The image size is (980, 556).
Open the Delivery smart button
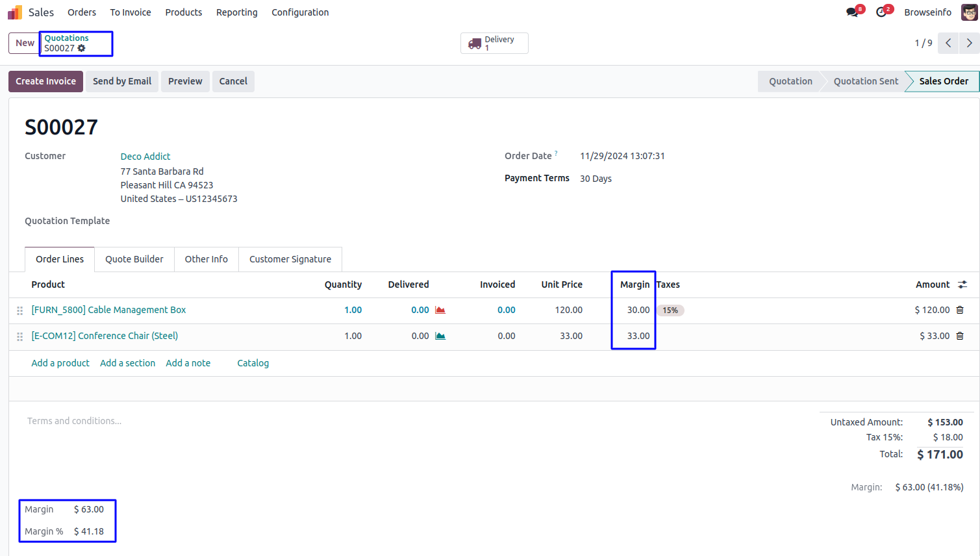point(494,43)
